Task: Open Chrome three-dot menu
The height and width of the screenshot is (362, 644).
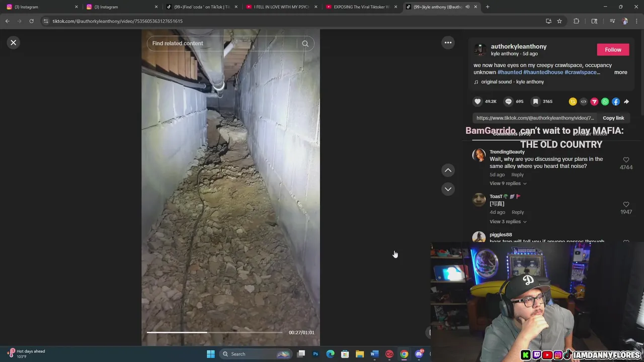Action: pyautogui.click(x=637, y=21)
